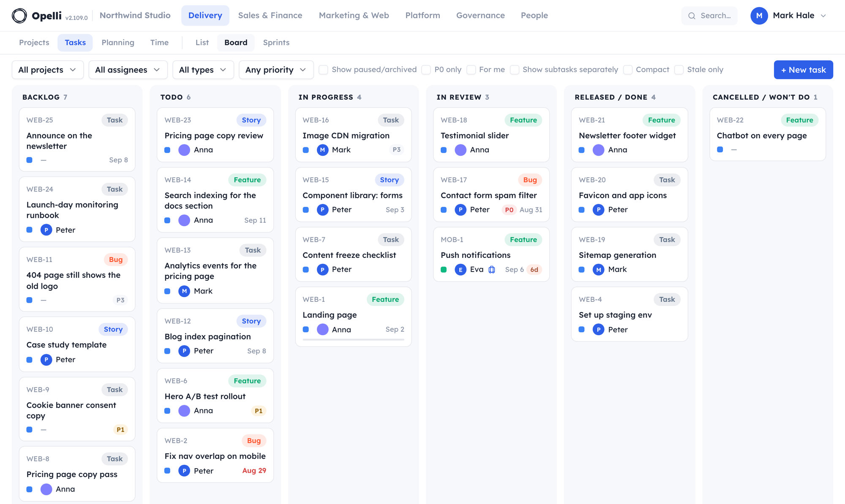Expand the All assignees filter
The width and height of the screenshot is (845, 504).
[128, 70]
